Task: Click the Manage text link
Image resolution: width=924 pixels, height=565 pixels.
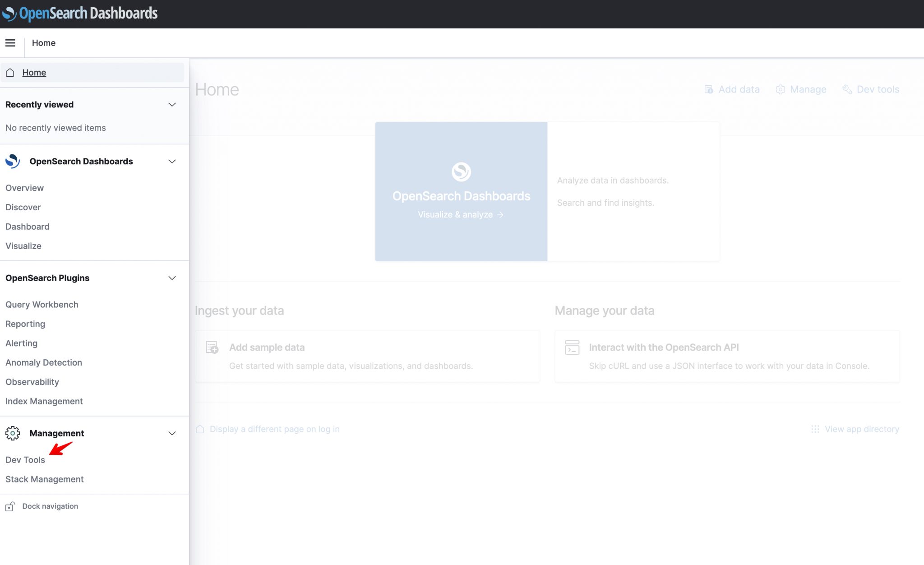Action: pos(808,89)
